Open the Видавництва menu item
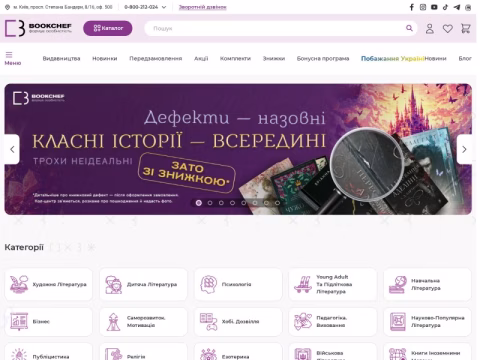The image size is (480, 360). [x=61, y=59]
